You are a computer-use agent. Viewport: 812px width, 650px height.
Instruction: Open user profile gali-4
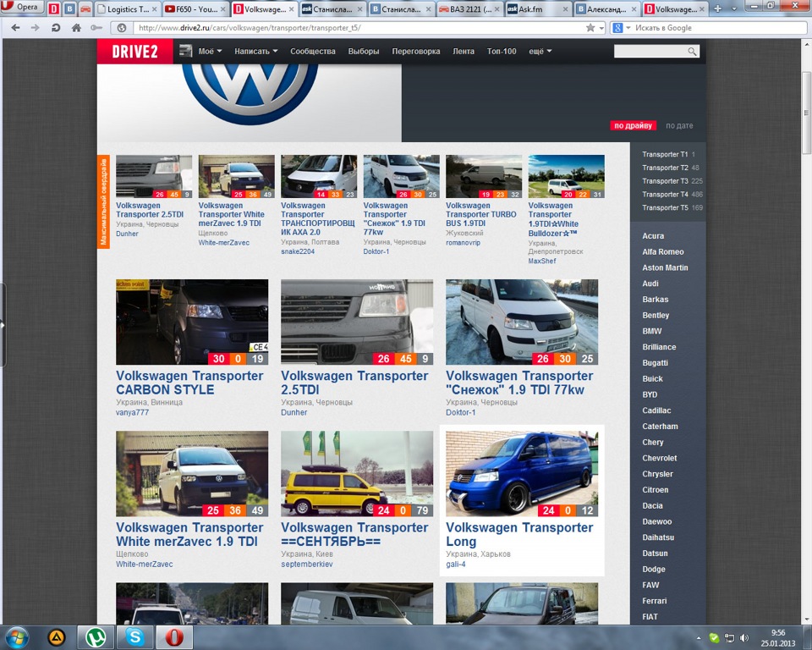click(456, 565)
